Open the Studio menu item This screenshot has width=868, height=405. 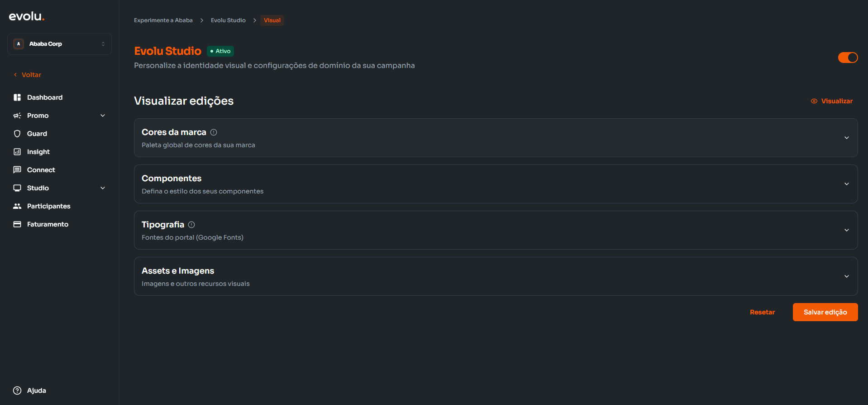[38, 188]
